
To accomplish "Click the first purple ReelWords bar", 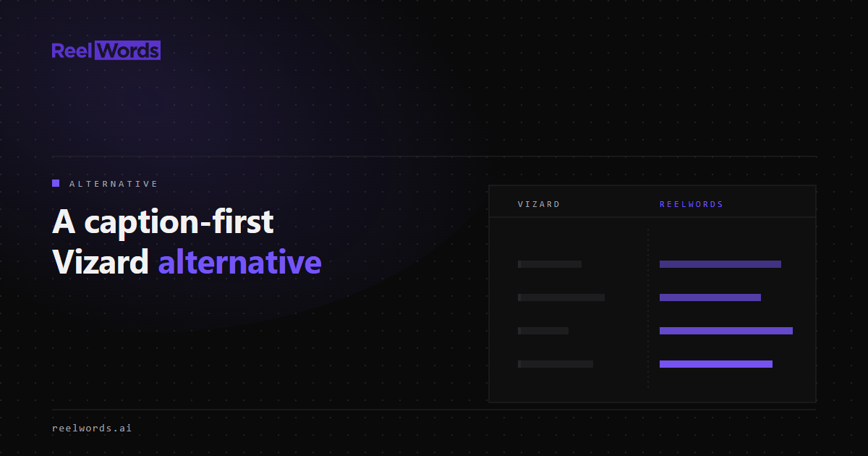I will pos(720,264).
